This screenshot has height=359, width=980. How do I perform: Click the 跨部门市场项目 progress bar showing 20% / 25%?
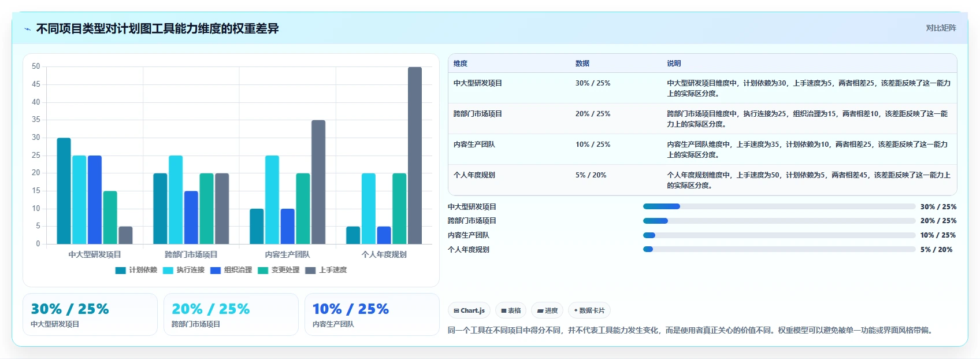pos(779,221)
